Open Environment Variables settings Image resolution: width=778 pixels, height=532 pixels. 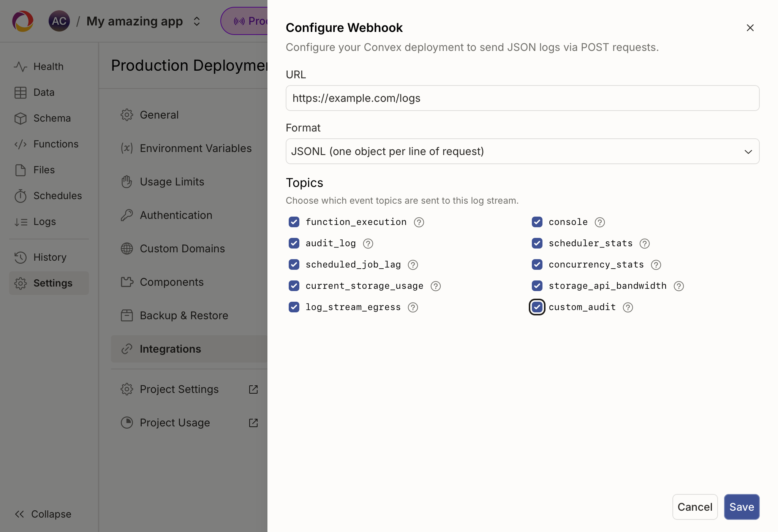coord(189,148)
